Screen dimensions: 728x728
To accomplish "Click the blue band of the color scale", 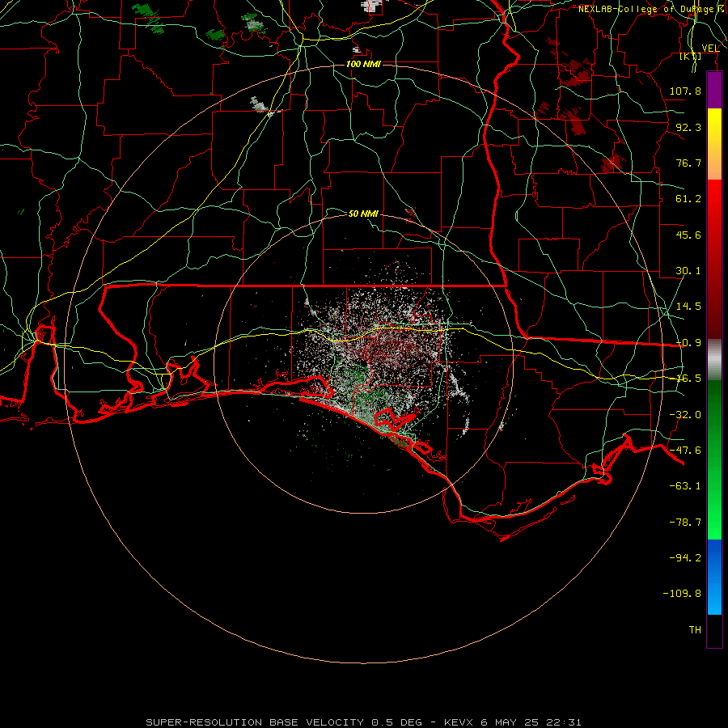I will coord(714,577).
